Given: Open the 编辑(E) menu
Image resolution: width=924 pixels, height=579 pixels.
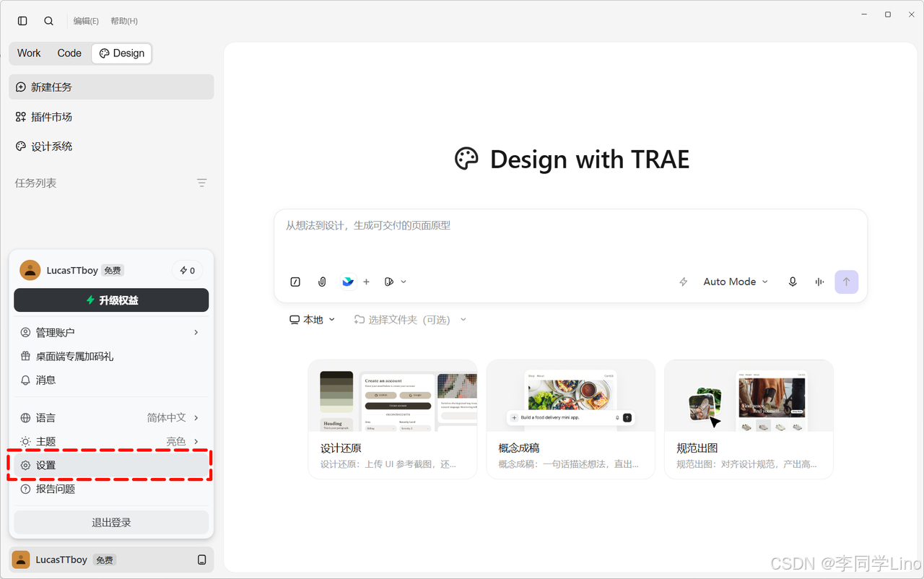Looking at the screenshot, I should click(86, 21).
